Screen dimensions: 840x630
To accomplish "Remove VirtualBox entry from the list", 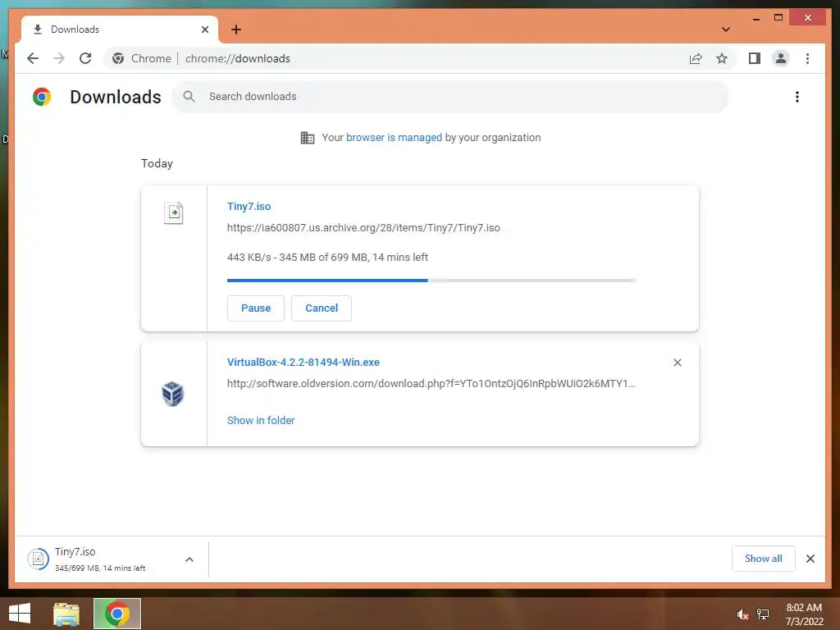I will tap(677, 363).
